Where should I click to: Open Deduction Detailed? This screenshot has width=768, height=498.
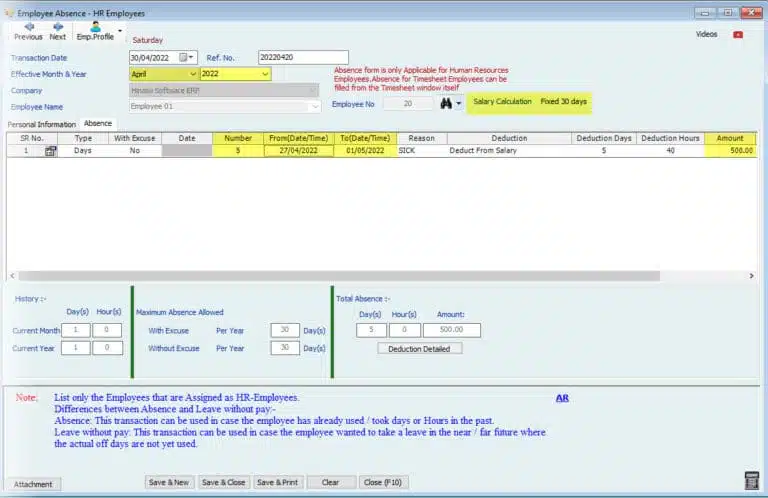pyautogui.click(x=419, y=349)
